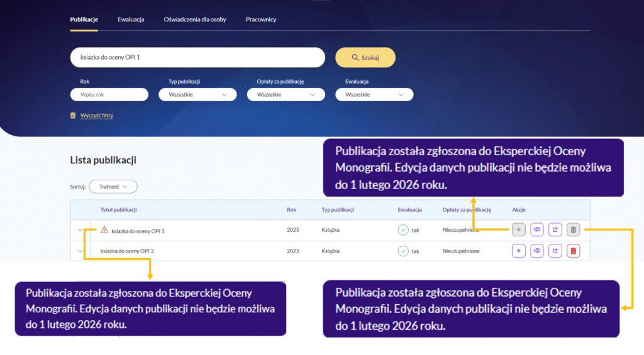Click greyed plus icon for ksiazka OPI 1
This screenshot has height=355, width=644.
pyautogui.click(x=519, y=230)
